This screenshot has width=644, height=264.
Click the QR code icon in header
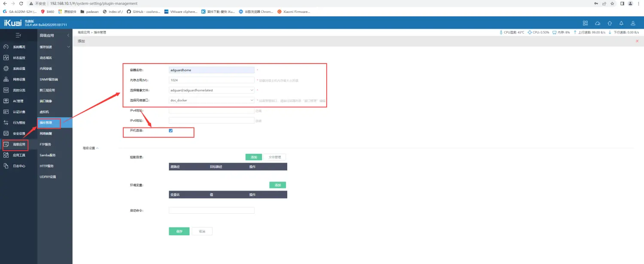(x=585, y=23)
